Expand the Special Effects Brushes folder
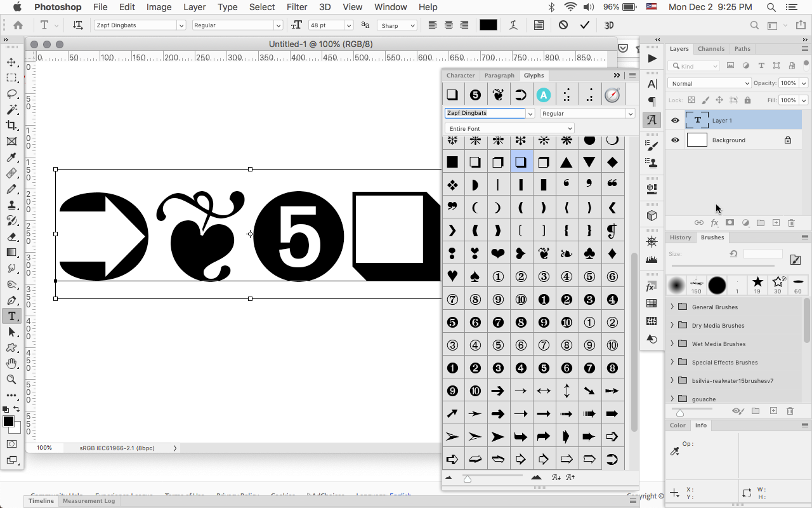This screenshot has height=508, width=812. tap(672, 362)
